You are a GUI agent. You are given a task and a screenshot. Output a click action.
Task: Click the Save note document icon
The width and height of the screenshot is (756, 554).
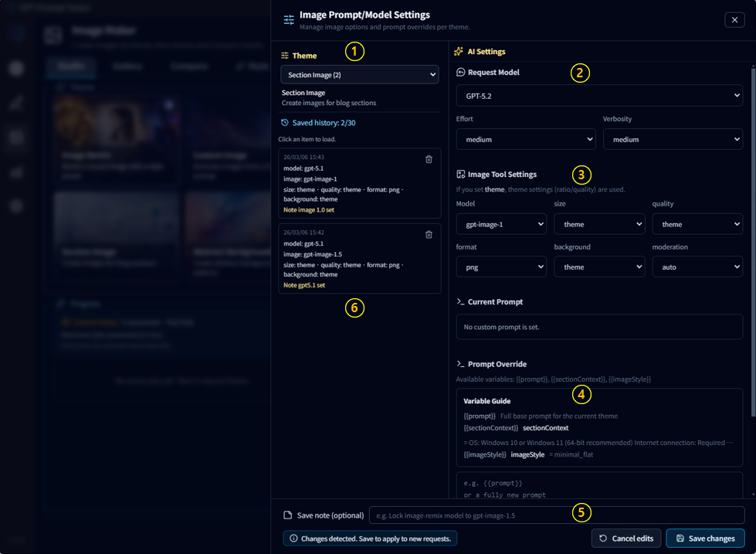[288, 515]
